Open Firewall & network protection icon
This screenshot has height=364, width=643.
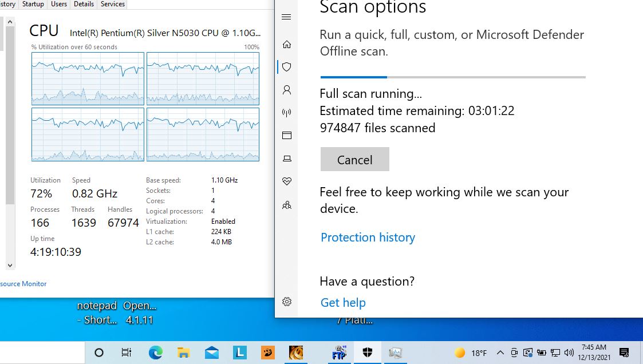point(287,113)
